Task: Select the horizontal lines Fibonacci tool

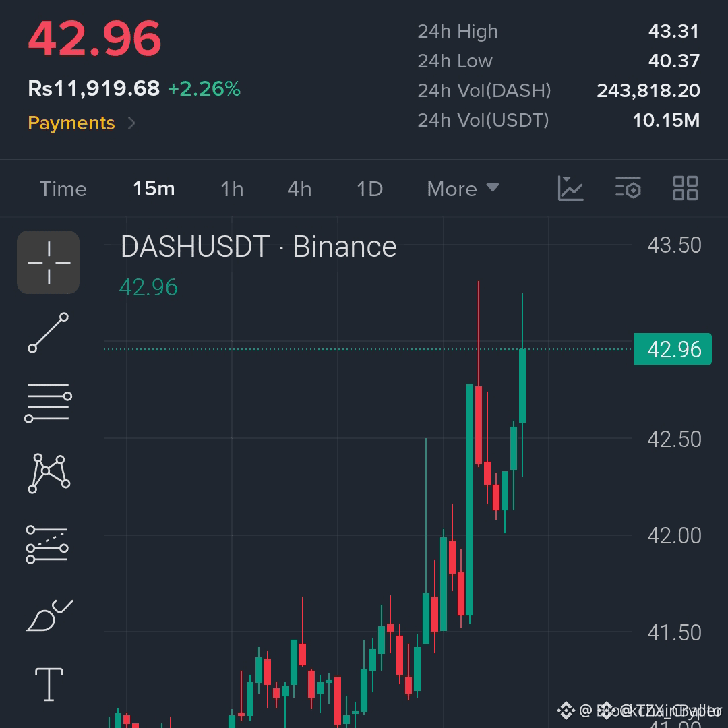Action: click(x=49, y=403)
